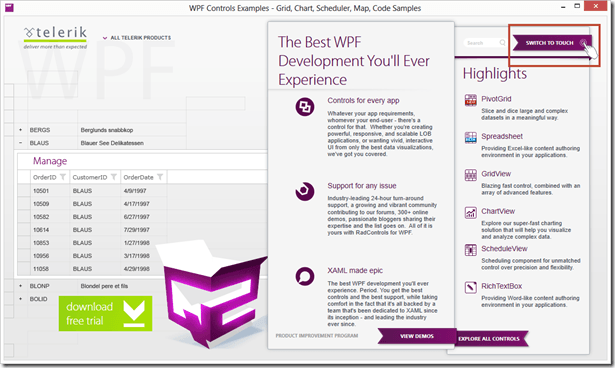Click the Blondel pere et fils cell
Viewport: 615px width, 368px height.
(104, 286)
